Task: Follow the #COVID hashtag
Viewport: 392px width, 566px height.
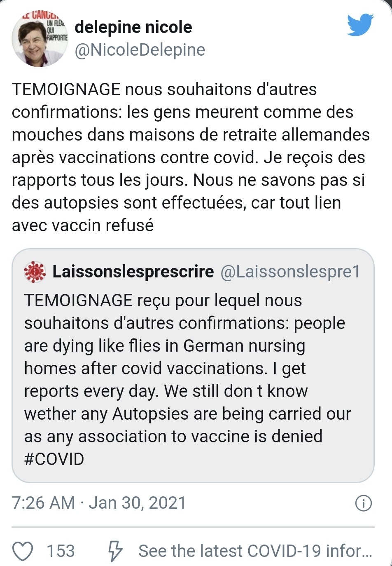Action: point(54,459)
